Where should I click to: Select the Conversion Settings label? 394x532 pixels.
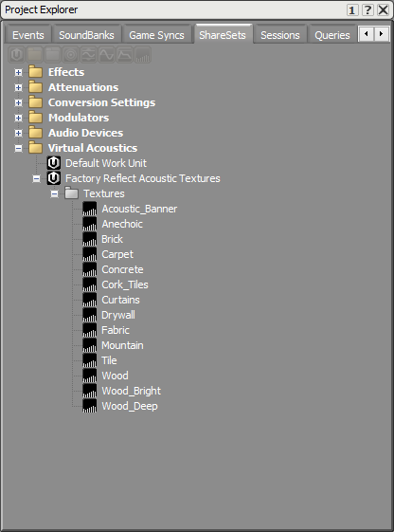coord(101,102)
